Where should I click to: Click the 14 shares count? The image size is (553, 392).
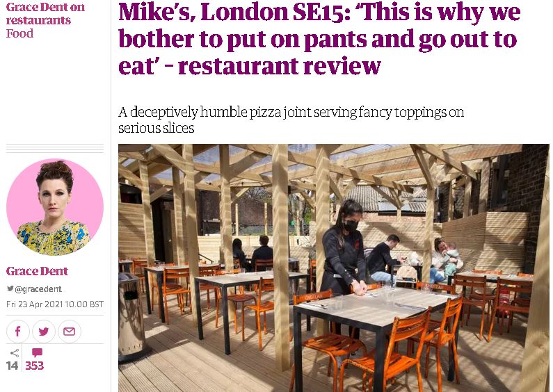12,366
